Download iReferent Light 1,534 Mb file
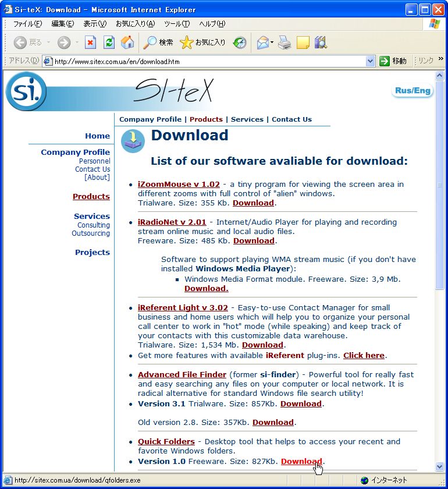 click(262, 345)
